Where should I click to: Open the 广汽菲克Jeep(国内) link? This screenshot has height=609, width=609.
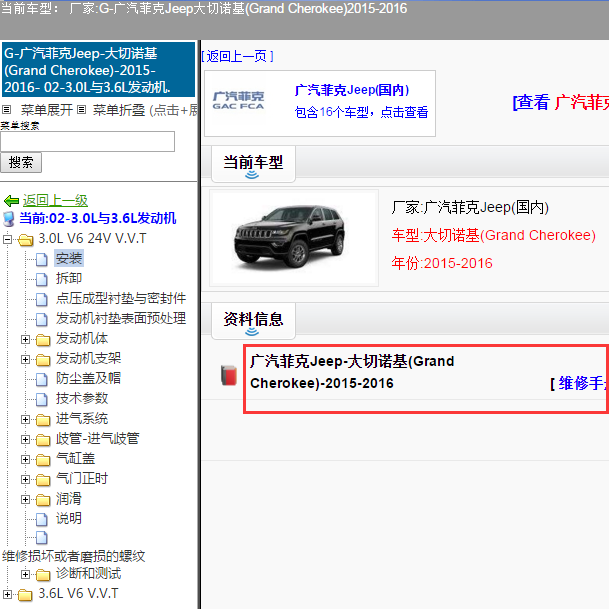[352, 90]
